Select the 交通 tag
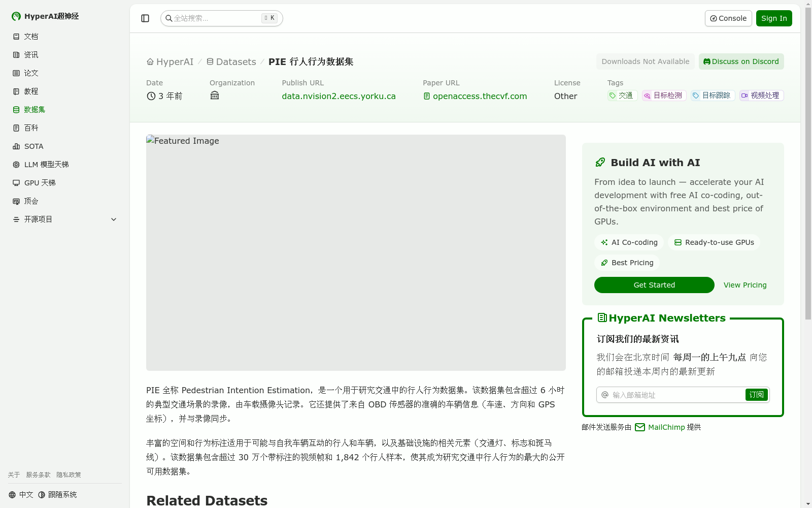 pyautogui.click(x=622, y=96)
